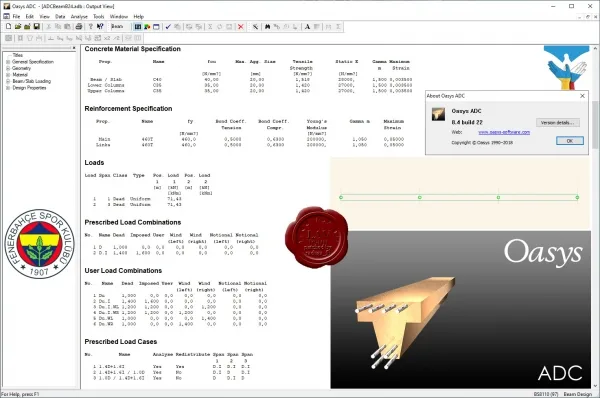Viewport: 600px width, 398px height.
Task: Click the red X delete results icon
Action: pyautogui.click(x=241, y=27)
